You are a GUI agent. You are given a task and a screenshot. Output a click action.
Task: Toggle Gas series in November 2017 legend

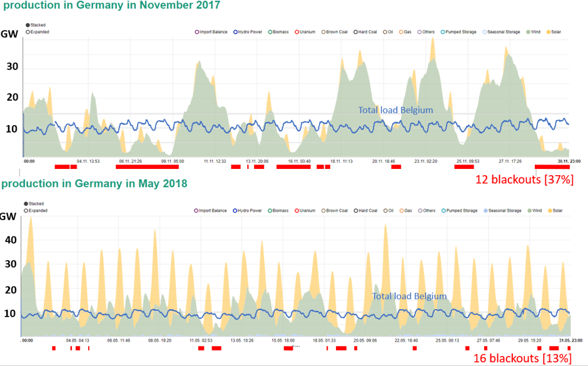pyautogui.click(x=405, y=32)
